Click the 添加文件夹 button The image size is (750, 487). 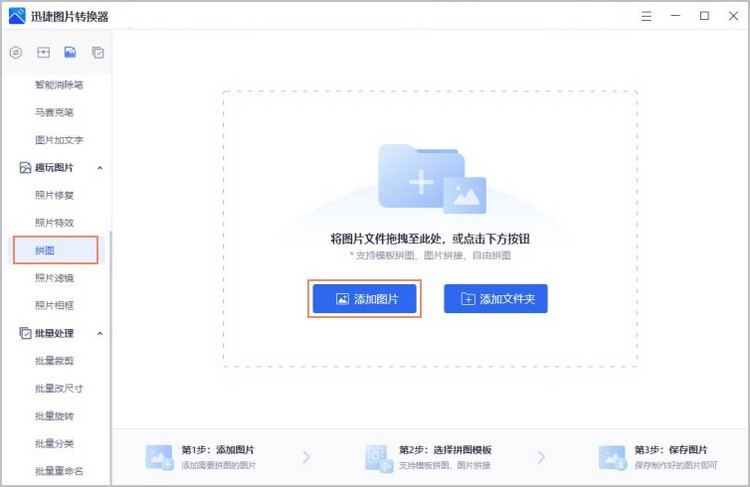[496, 299]
